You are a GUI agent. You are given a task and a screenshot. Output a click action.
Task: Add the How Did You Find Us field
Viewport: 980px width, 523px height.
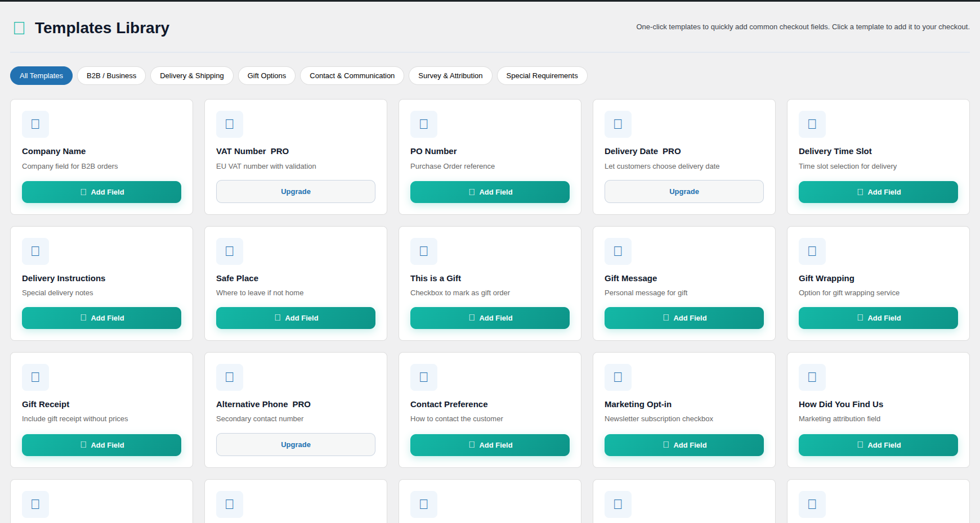pyautogui.click(x=878, y=445)
